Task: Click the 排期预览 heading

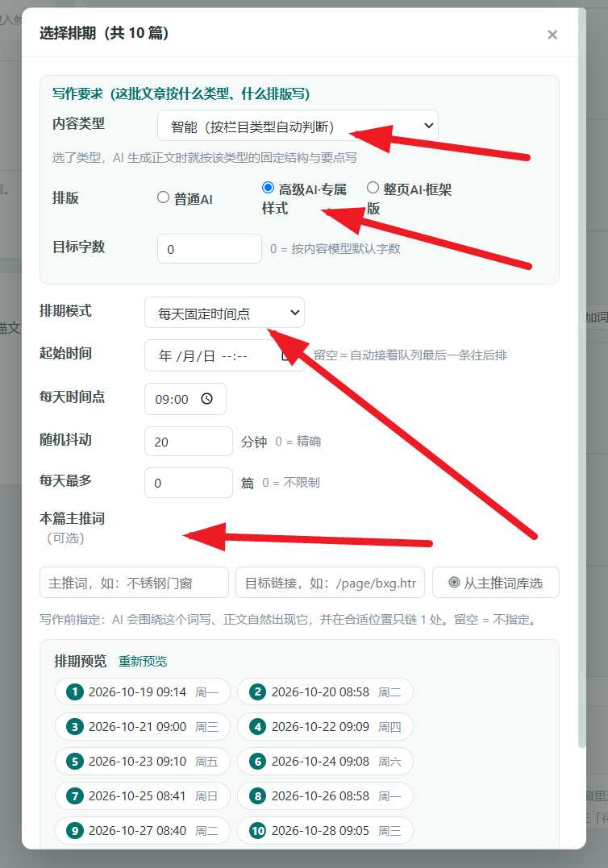Action: pos(81,661)
